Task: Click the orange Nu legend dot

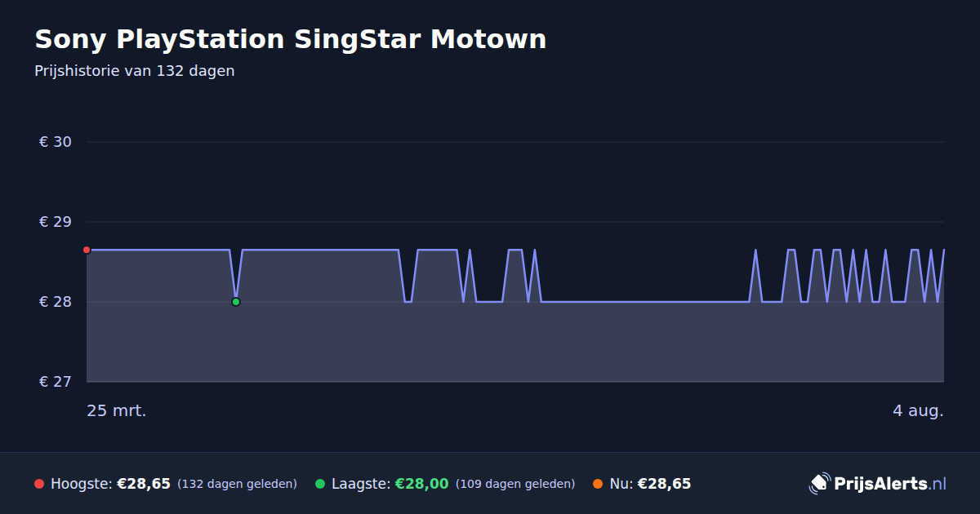Action: (598, 484)
